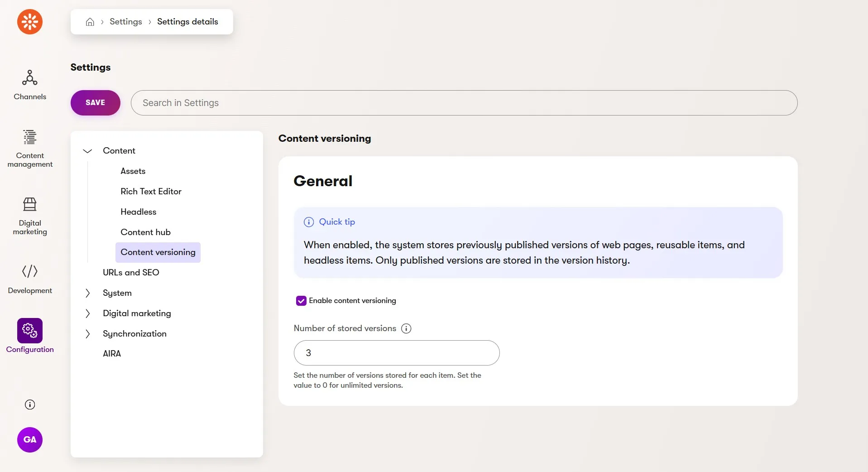
Task: Select the Configuration gear icon
Action: pos(30,330)
